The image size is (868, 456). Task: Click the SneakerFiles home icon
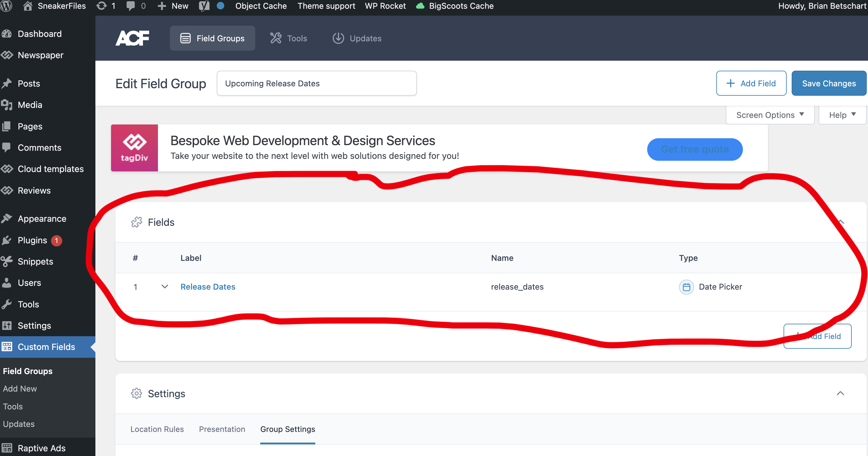coord(28,6)
